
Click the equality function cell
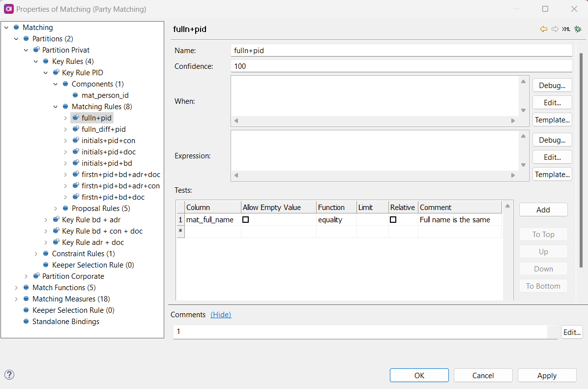point(336,219)
